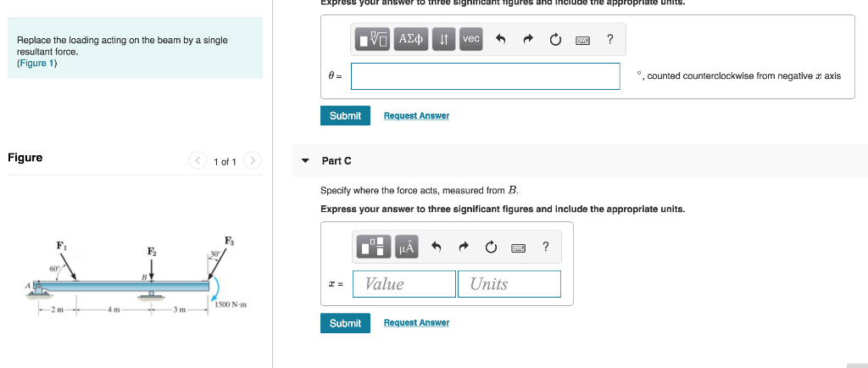Open help question mark in Part C toolbar
This screenshot has width=868, height=368.
pyautogui.click(x=546, y=246)
